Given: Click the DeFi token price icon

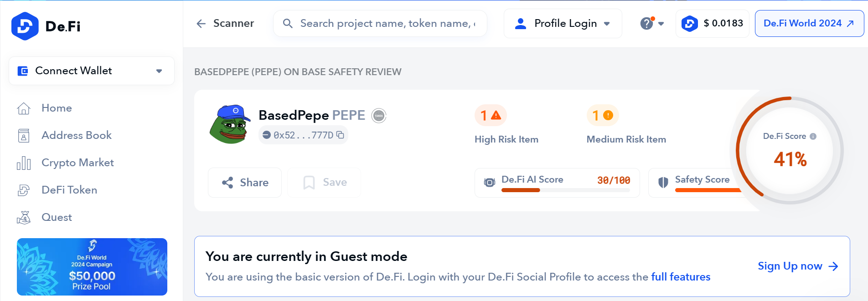Looking at the screenshot, I should click(x=689, y=24).
